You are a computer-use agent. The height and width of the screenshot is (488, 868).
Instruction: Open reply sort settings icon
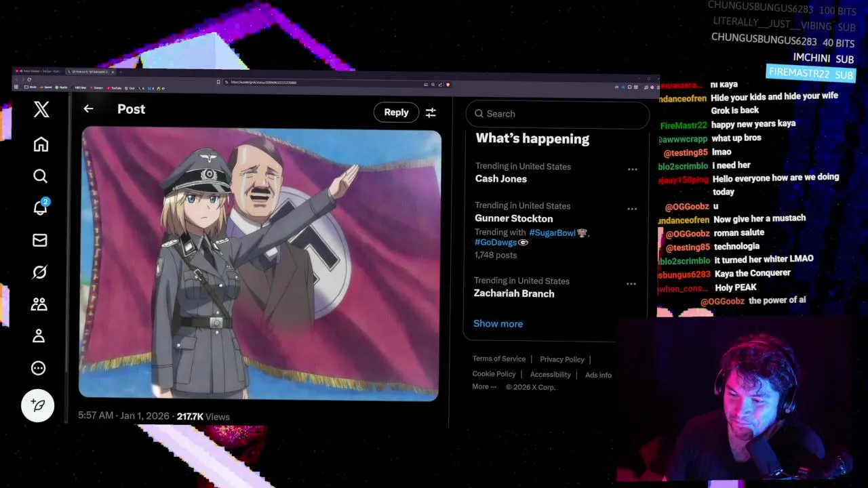click(x=431, y=113)
